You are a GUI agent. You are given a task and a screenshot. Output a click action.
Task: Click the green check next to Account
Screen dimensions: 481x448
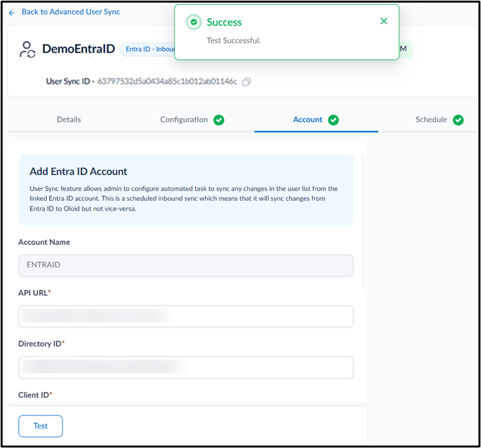(x=333, y=120)
